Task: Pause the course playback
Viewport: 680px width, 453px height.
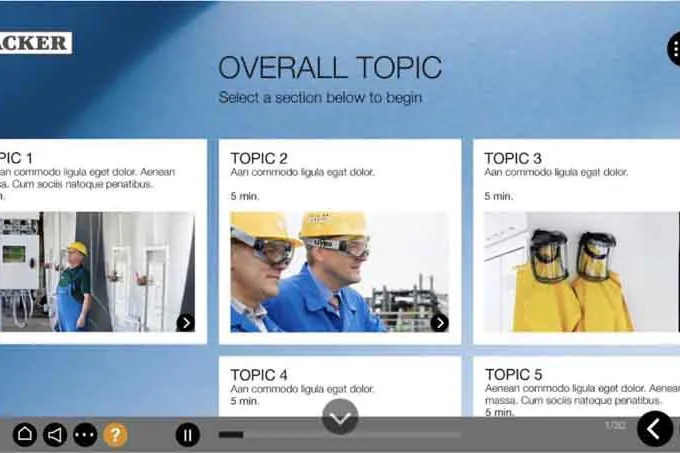Action: (x=188, y=434)
